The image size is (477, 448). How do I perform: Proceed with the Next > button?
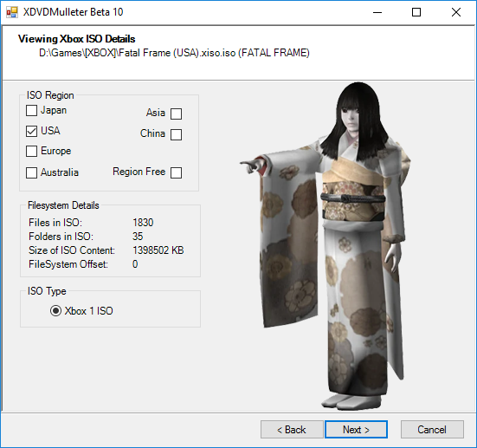[x=356, y=430]
